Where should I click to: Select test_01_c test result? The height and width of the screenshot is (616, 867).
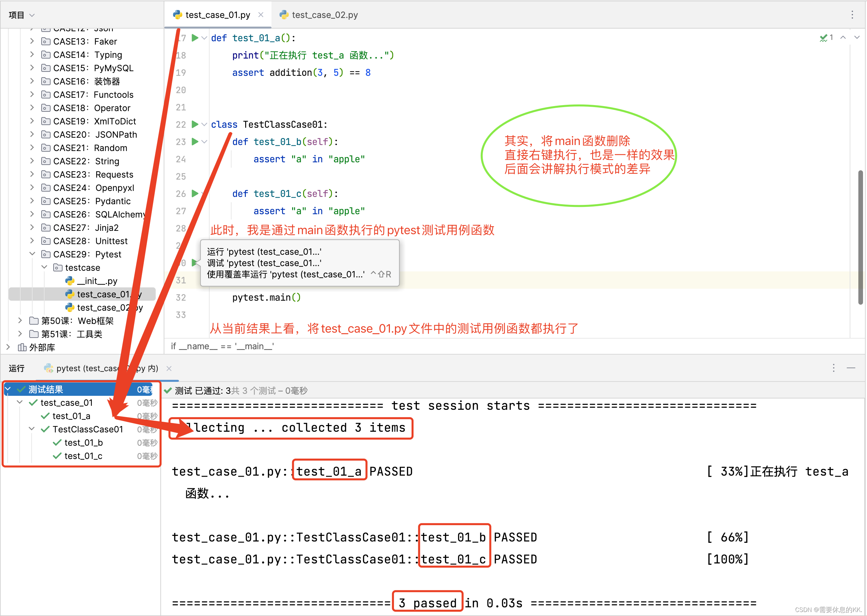click(84, 456)
